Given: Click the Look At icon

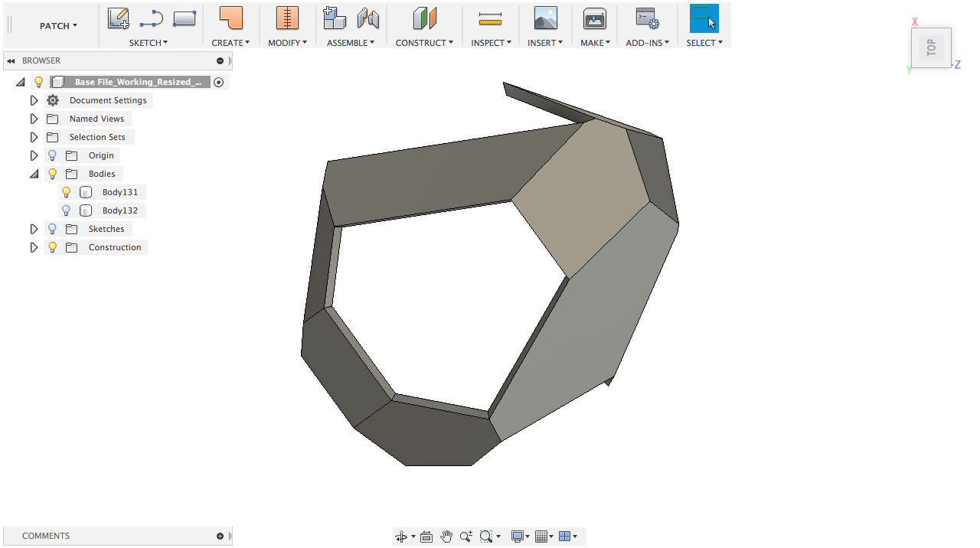Looking at the screenshot, I should (x=426, y=537).
